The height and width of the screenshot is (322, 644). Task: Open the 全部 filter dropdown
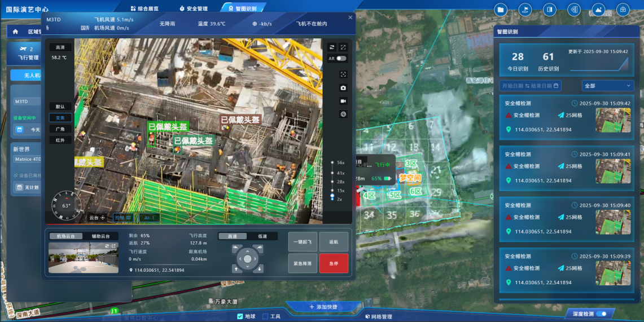(607, 86)
